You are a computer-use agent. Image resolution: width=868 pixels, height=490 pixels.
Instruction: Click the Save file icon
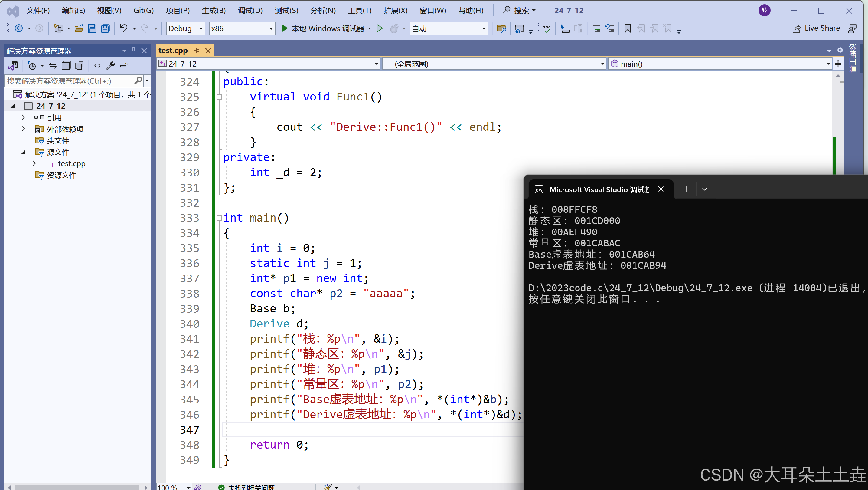[92, 29]
